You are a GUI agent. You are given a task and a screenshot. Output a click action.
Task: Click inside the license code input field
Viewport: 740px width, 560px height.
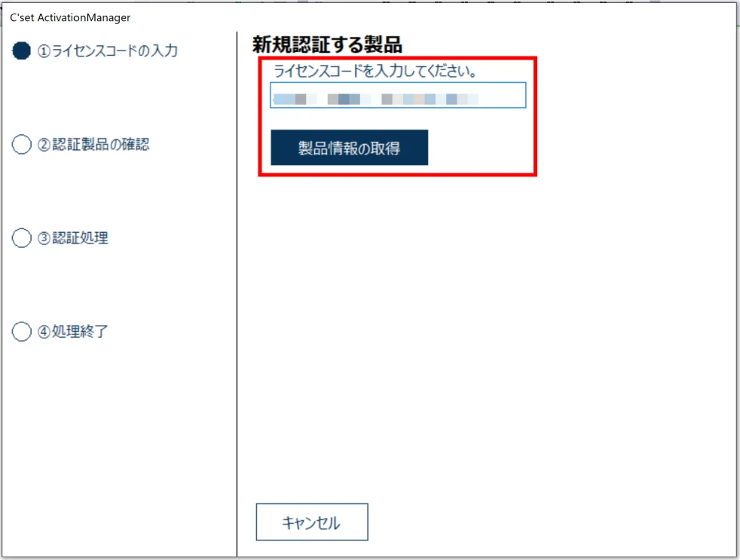click(398, 96)
